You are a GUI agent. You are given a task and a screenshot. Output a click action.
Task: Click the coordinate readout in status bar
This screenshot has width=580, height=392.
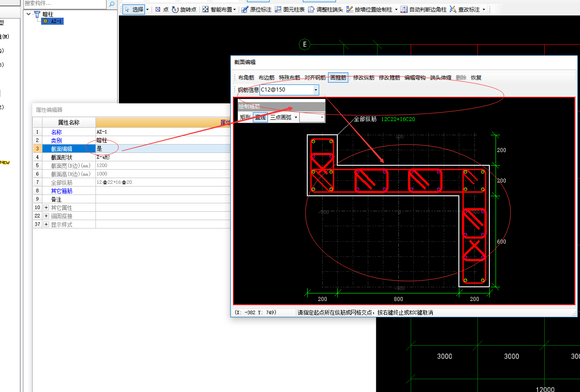(x=255, y=312)
